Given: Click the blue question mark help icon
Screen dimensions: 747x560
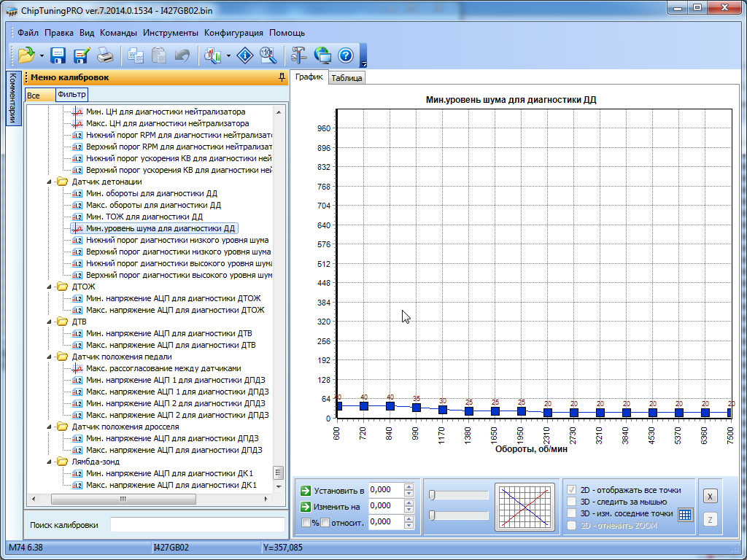Looking at the screenshot, I should [x=345, y=55].
